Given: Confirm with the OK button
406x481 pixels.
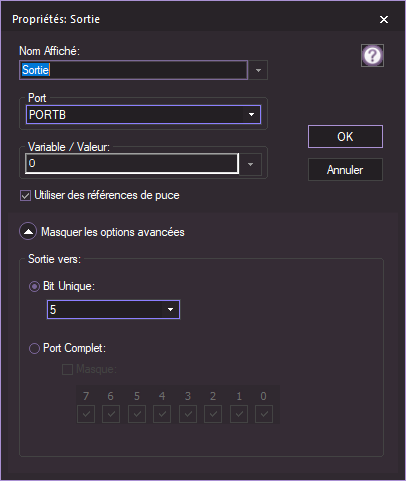Looking at the screenshot, I should point(345,137).
